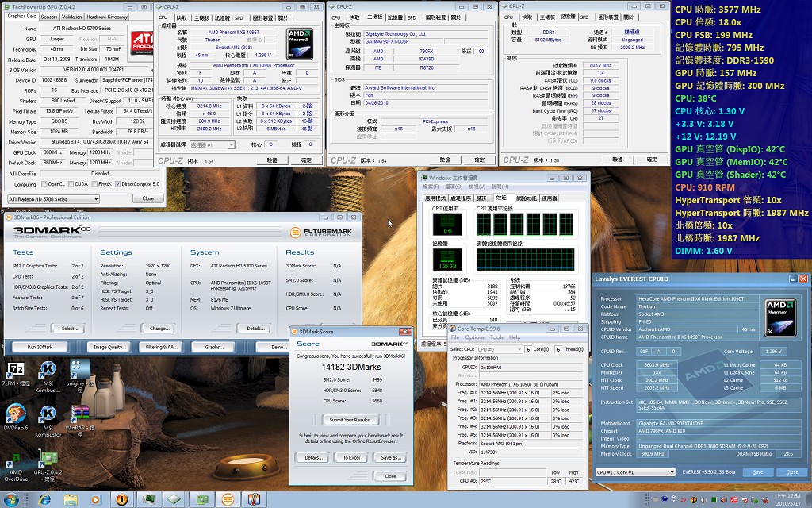Switch to GPU-Z Validation tab
This screenshot has height=508, width=812.
pos(72,17)
